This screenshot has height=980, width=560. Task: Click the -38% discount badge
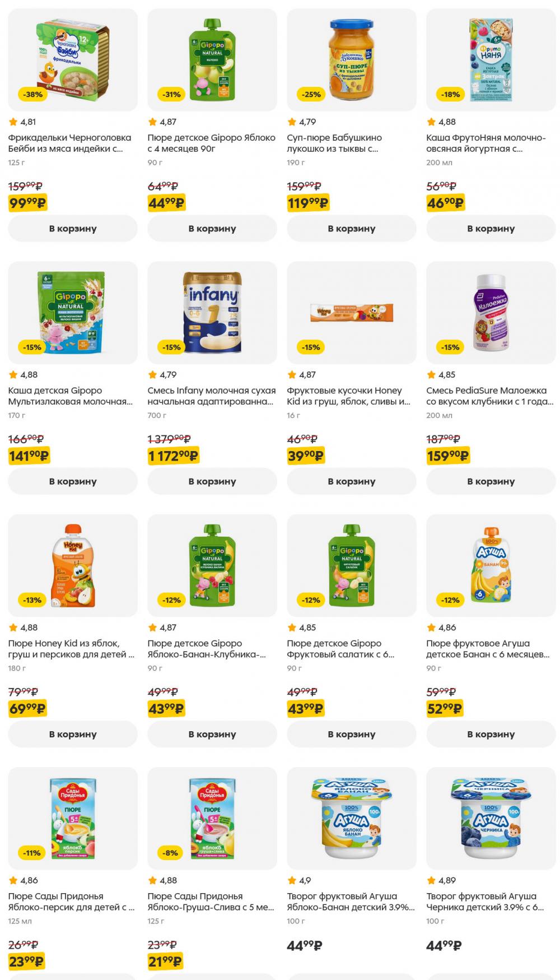32,94
